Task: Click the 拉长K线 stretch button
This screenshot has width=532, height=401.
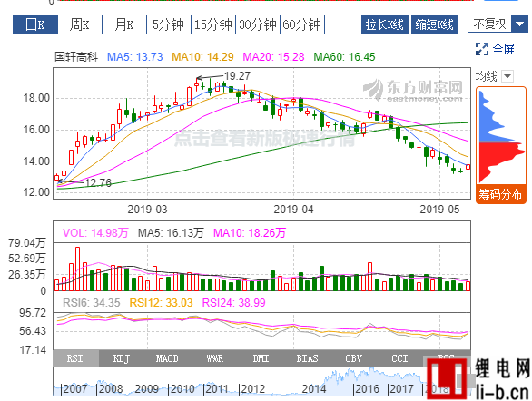Action: (384, 24)
